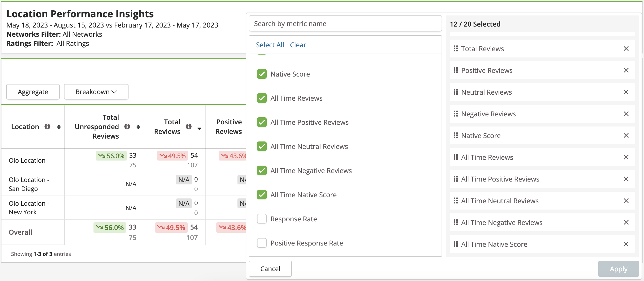Uncheck All Time Reviews metric
The width and height of the screenshot is (644, 281).
tap(262, 98)
